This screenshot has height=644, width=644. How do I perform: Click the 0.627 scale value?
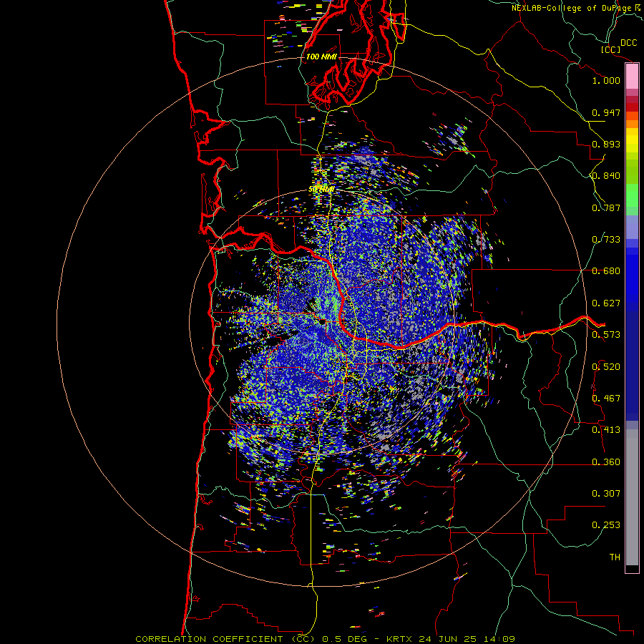(606, 303)
